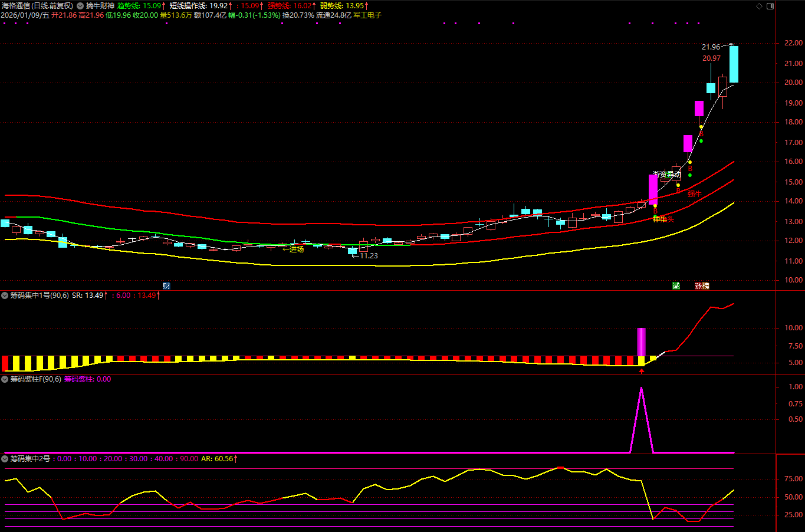Click the brown 榜 event marker

click(x=705, y=286)
